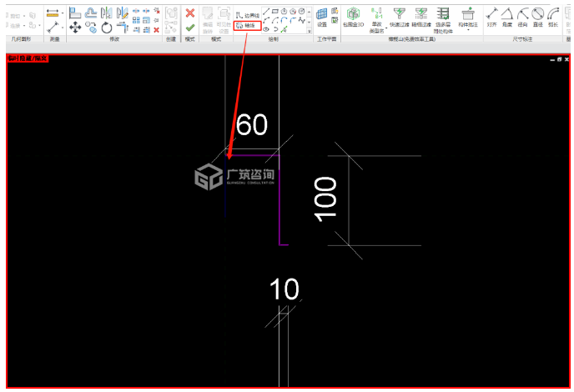Select the Split with Gap tool
The height and width of the screenshot is (392, 574).
click(x=146, y=11)
